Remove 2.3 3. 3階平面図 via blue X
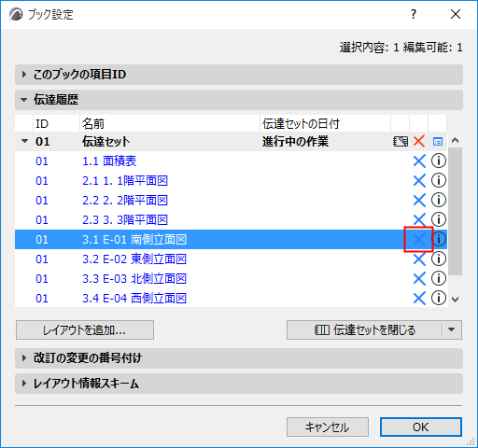Image resolution: width=478 pixels, height=448 pixels. coord(419,219)
